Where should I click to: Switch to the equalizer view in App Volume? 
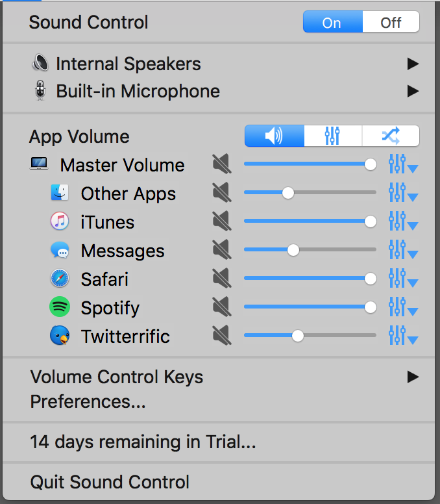click(x=333, y=136)
